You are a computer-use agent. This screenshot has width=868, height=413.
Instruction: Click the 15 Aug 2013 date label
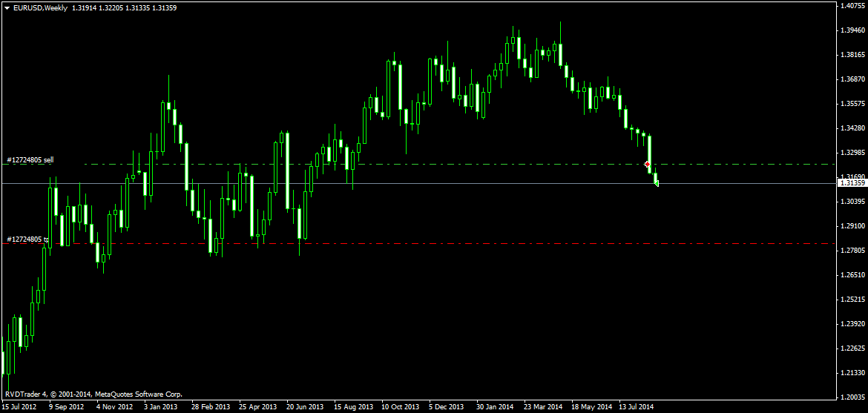354,406
